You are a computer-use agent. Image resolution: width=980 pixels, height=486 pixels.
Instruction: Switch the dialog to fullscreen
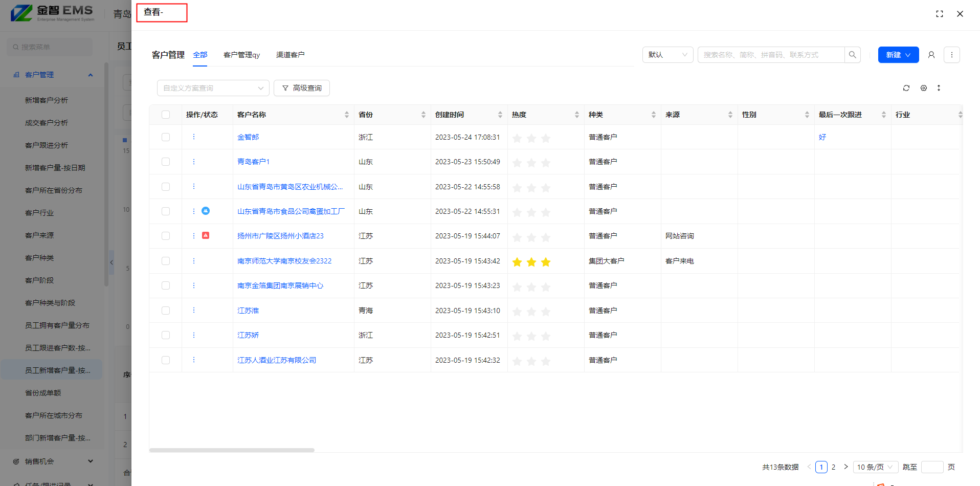(940, 14)
